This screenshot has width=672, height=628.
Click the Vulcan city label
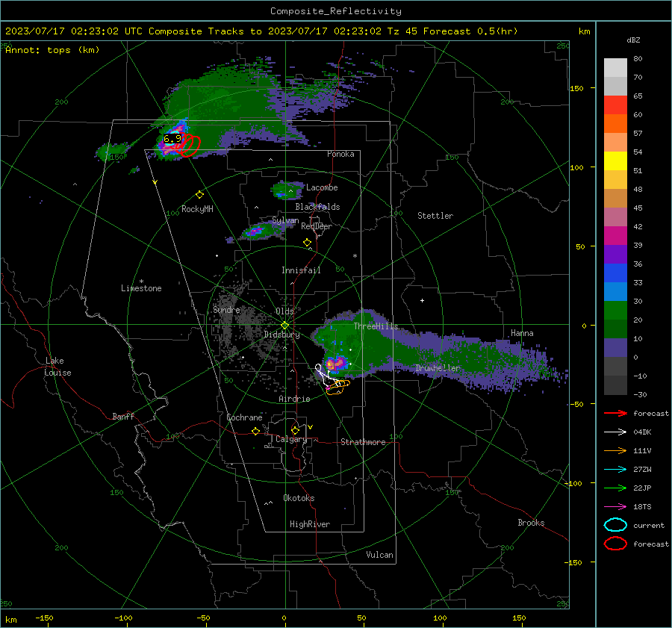point(379,555)
